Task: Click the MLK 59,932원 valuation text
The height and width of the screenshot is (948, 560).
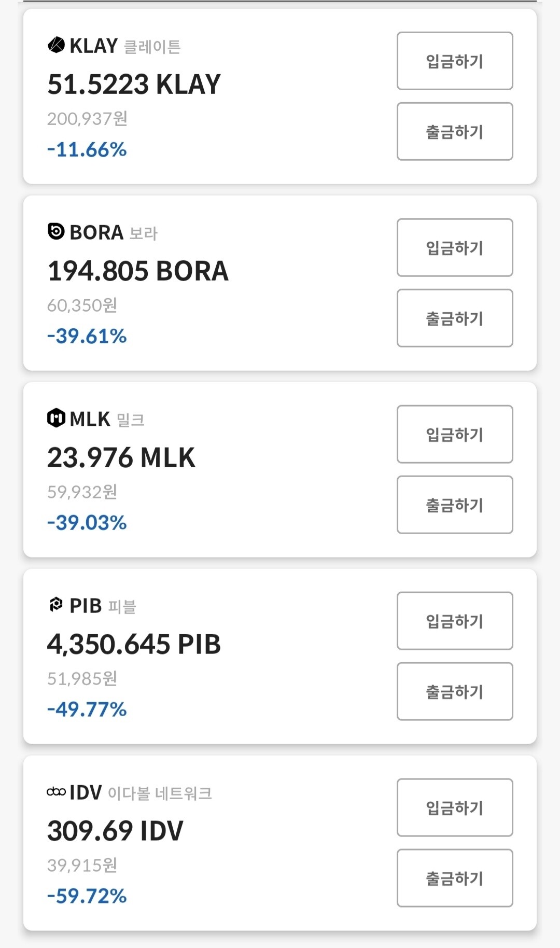Action: click(82, 492)
